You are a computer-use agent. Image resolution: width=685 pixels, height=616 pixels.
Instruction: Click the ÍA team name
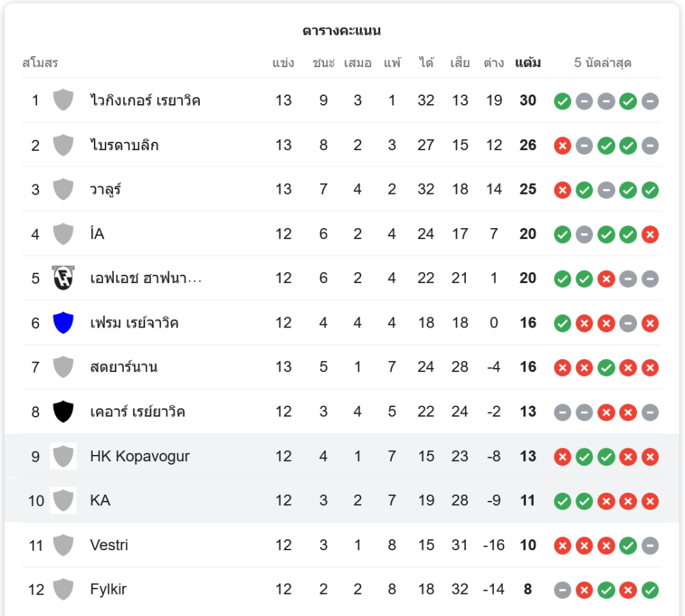(x=97, y=234)
